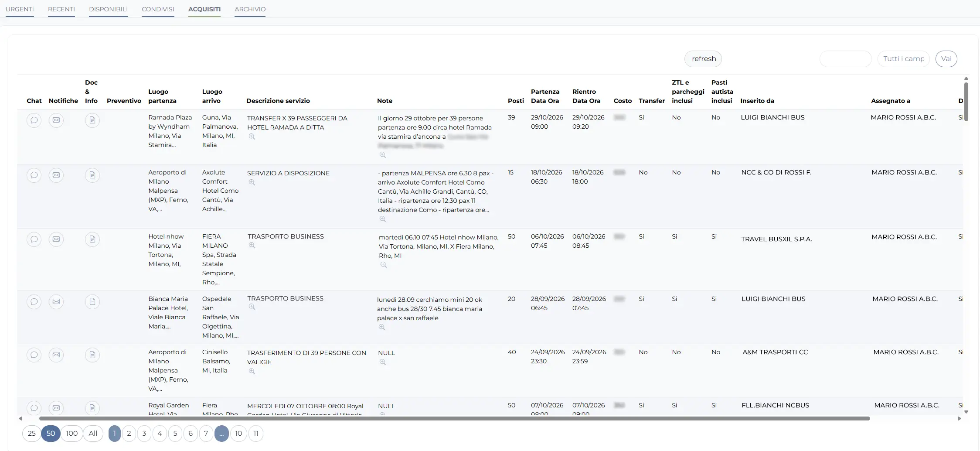Click the refresh button
Screen dimensions: 980x451
pyautogui.click(x=704, y=59)
